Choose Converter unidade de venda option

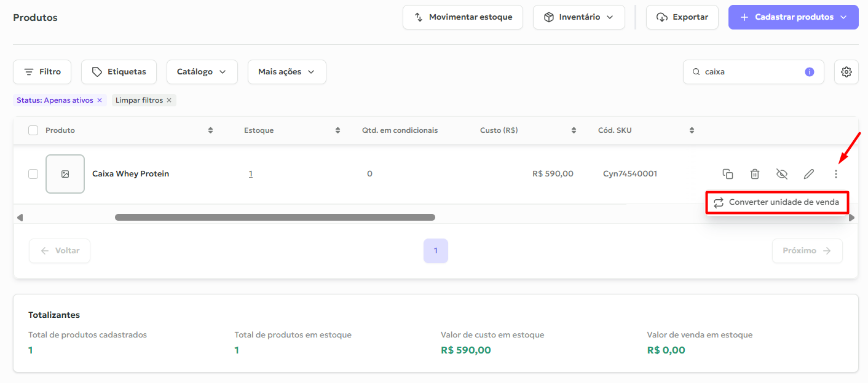point(777,202)
